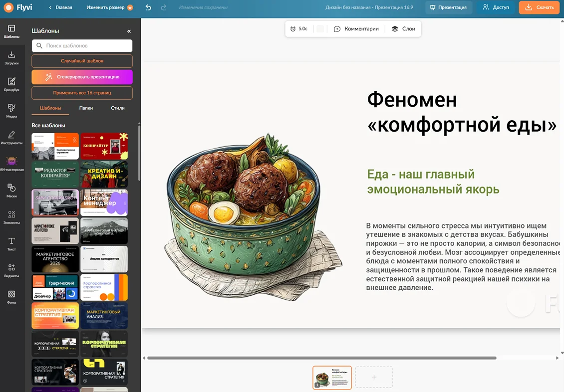Screen dimensions: 564x392
Task: Select the Редактор Копирайтер green template
Action: pos(55,174)
